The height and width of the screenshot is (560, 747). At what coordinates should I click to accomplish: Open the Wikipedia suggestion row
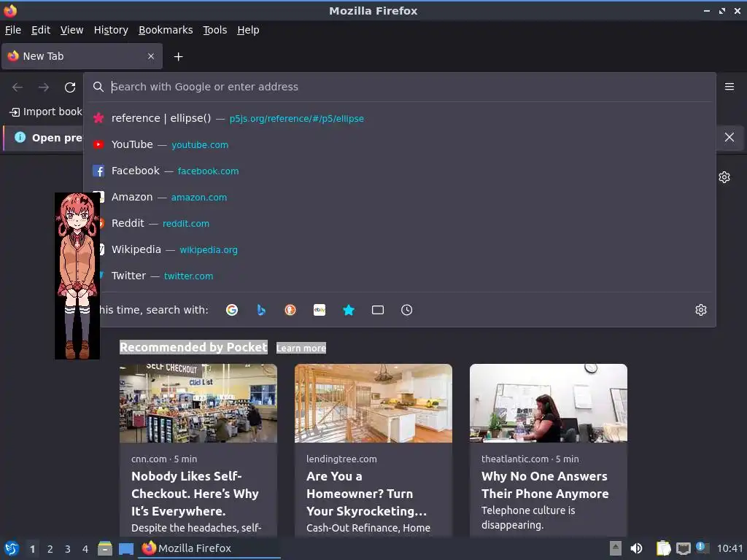point(400,249)
